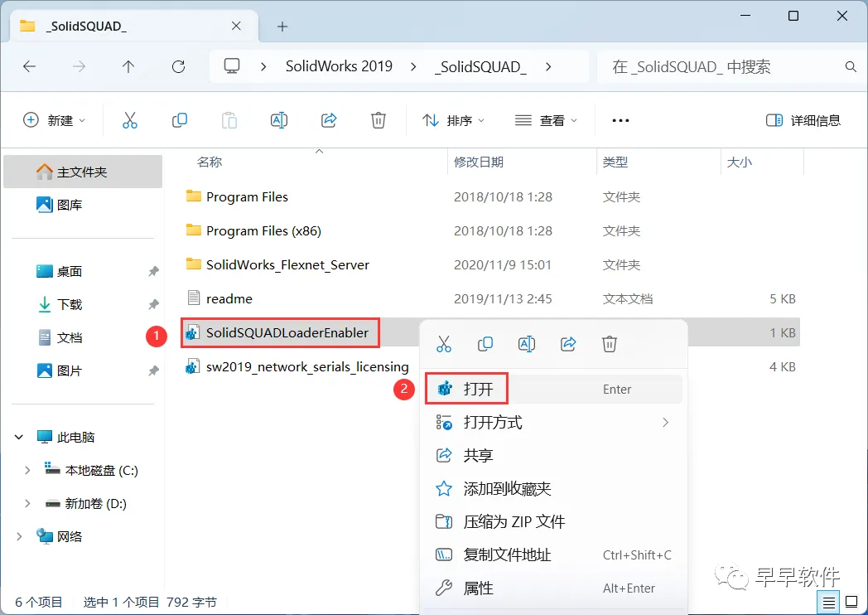Click SolidWorks 2019 in the address bar
Image resolution: width=868 pixels, height=615 pixels.
(339, 66)
